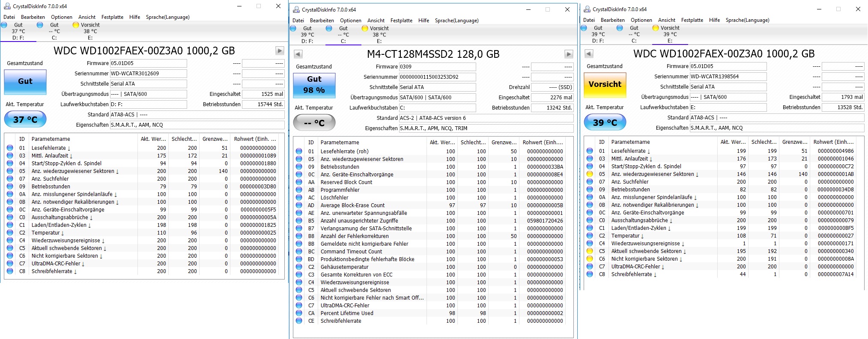868x339 pixels.
Task: Click the yellow Vorsicht health button
Action: [x=605, y=84]
